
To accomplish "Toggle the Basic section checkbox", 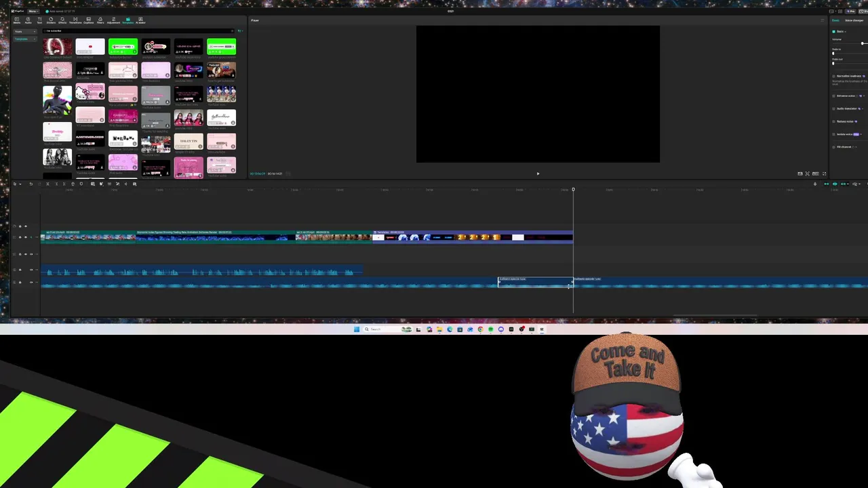I will [833, 32].
